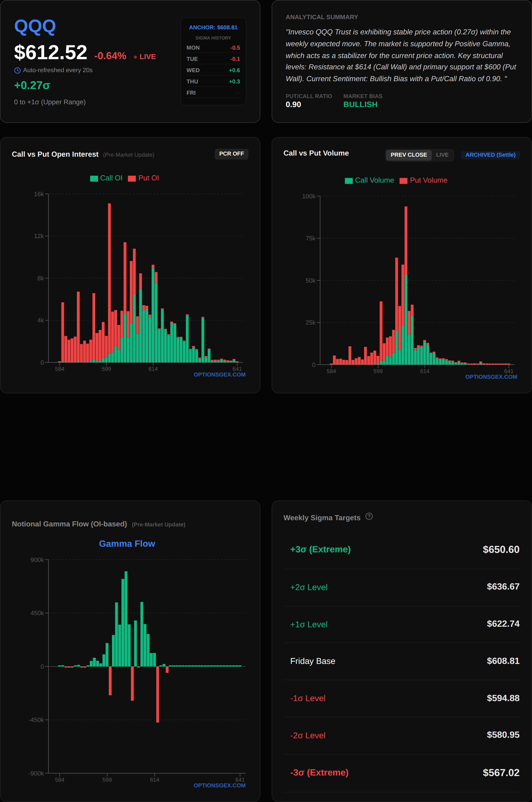Click the clock icon beside Auto-refreshed text

point(17,70)
